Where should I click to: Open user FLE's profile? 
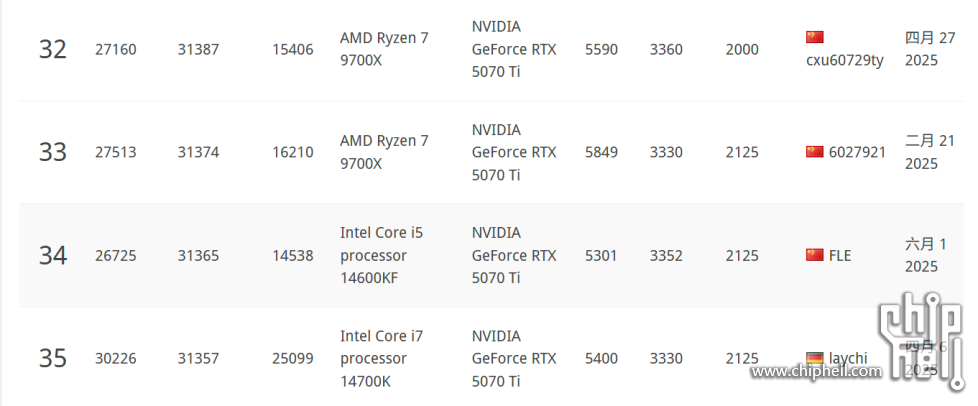pyautogui.click(x=840, y=256)
